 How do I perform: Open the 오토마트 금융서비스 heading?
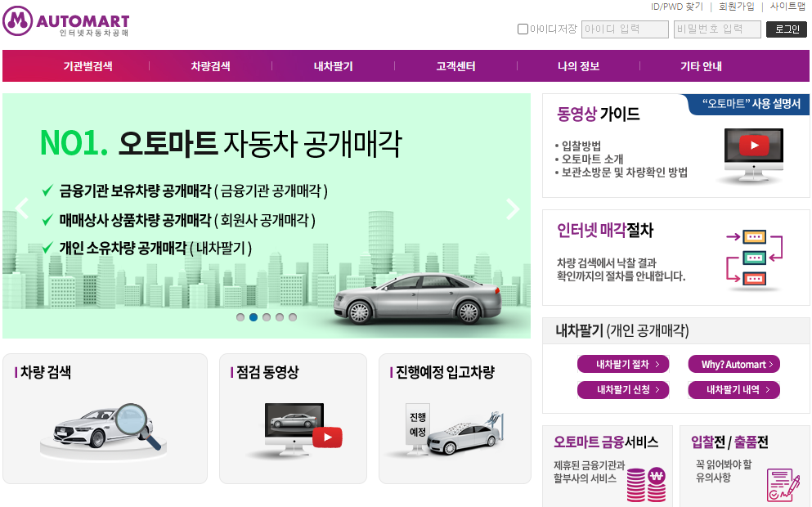606,442
